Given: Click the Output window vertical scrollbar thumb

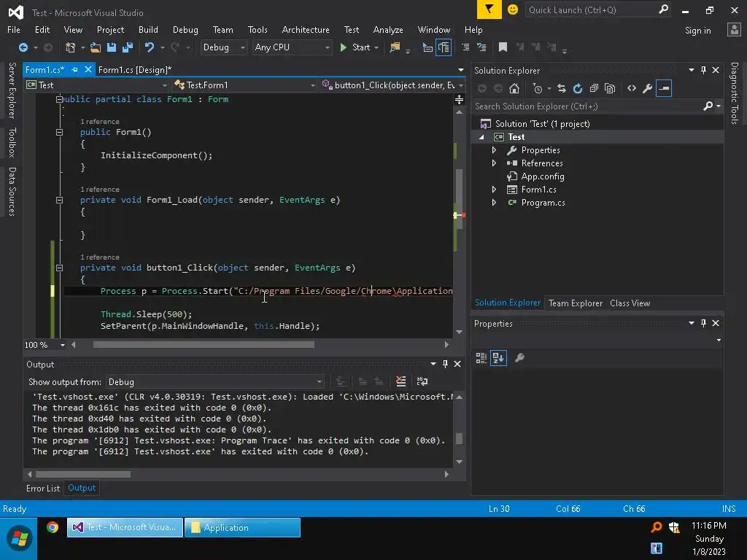Looking at the screenshot, I should pyautogui.click(x=460, y=438).
